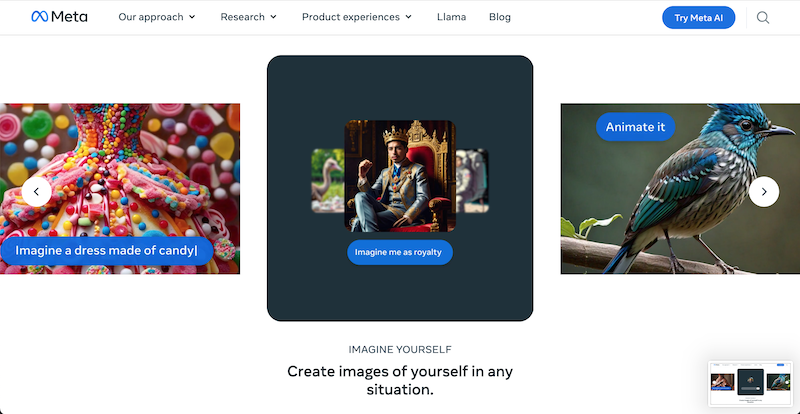Open Product experiences dropdown chevron
800x414 pixels.
(x=409, y=17)
